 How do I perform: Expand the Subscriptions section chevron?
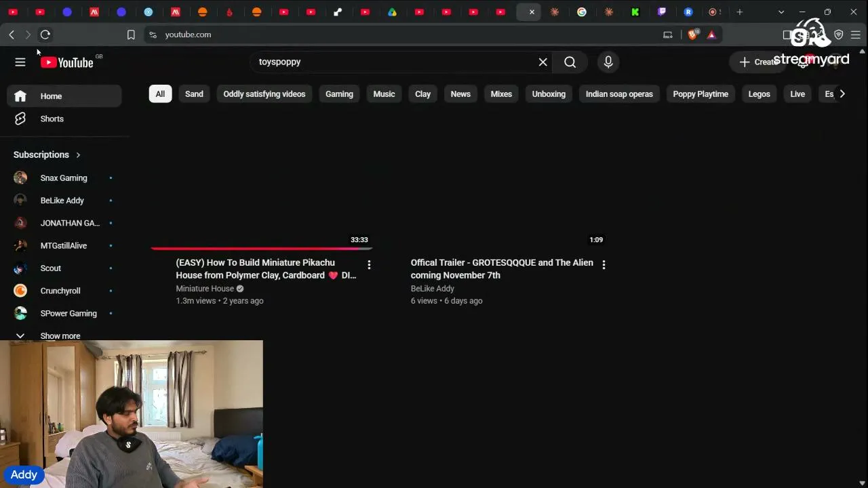(78, 155)
